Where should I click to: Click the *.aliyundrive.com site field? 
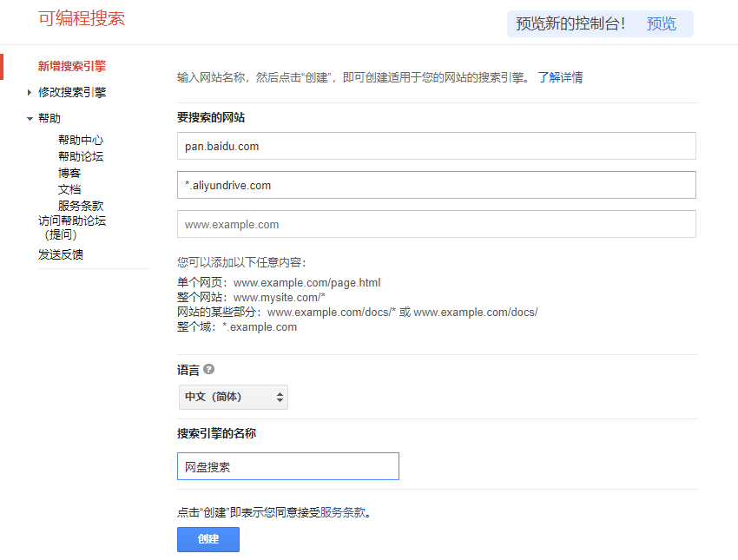point(436,185)
